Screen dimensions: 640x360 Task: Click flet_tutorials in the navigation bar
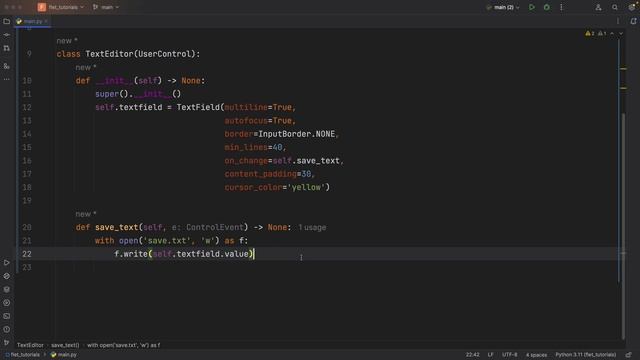point(22,355)
